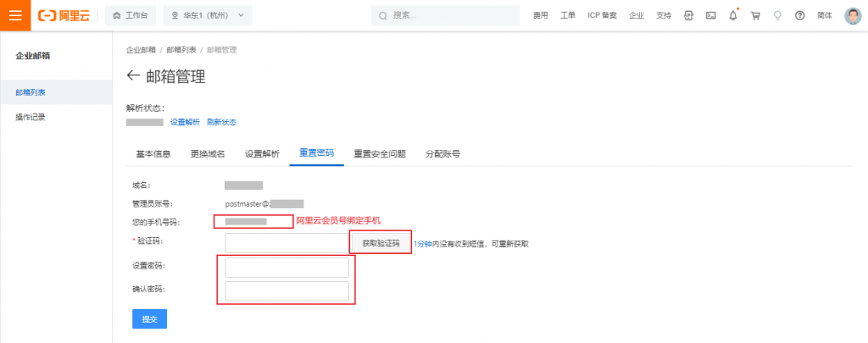Open the 工作台 workbench button
Screen dimensions: 868x343
[129, 15]
